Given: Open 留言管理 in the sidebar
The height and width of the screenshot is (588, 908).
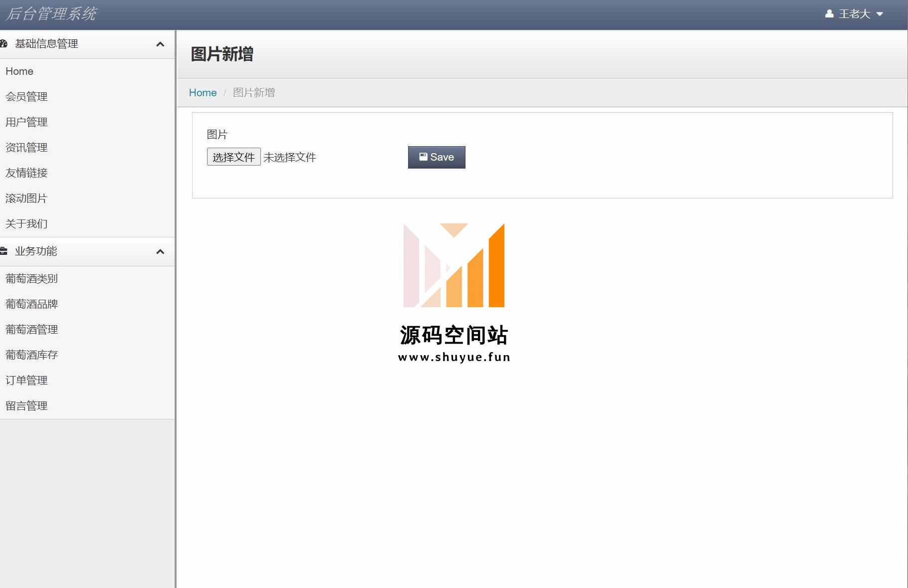Looking at the screenshot, I should point(26,406).
